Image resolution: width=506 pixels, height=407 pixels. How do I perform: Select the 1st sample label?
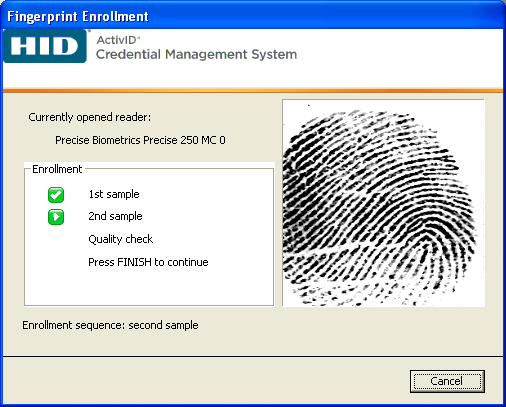pos(114,194)
